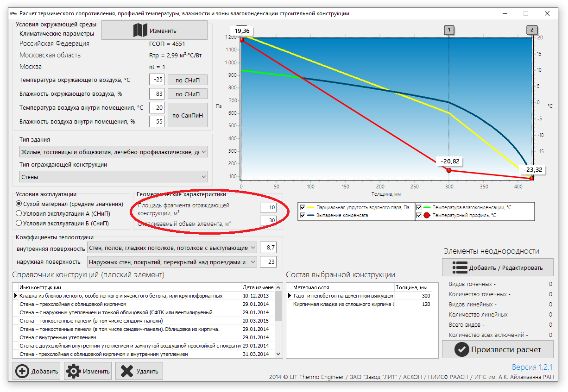The width and height of the screenshot is (568, 392).
Task: Click the gear icon on lower Изменить button
Action: 74,371
